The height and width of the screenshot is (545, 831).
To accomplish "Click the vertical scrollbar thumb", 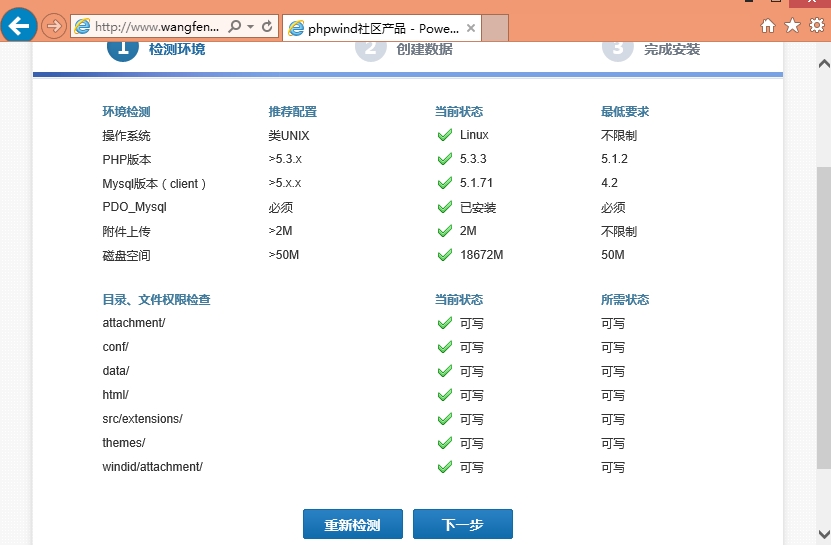I will point(824,318).
